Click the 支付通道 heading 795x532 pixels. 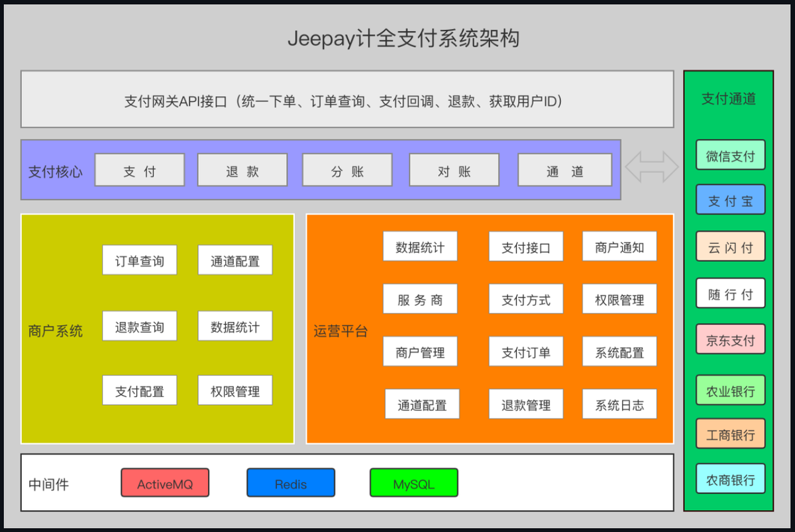[x=729, y=99]
